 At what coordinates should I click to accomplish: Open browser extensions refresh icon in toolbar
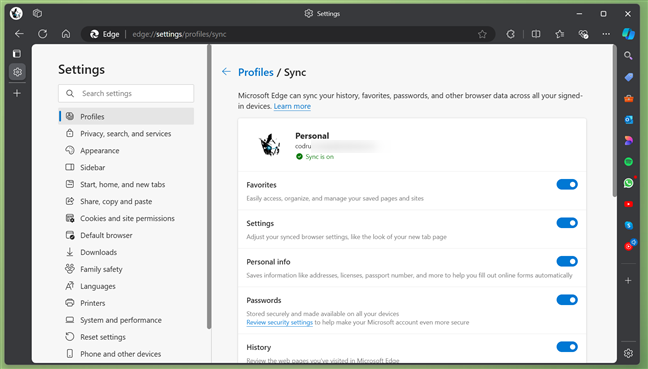pos(510,34)
